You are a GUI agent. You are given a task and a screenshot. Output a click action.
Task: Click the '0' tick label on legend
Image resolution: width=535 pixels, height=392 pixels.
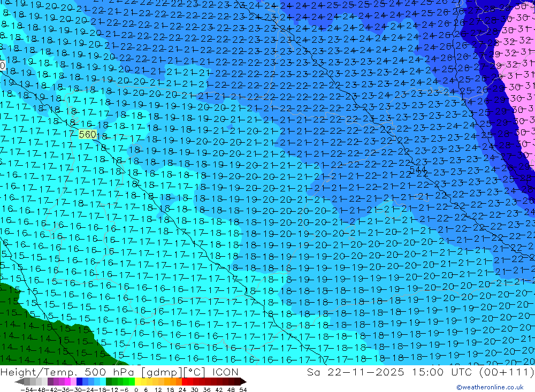[x=136, y=390]
